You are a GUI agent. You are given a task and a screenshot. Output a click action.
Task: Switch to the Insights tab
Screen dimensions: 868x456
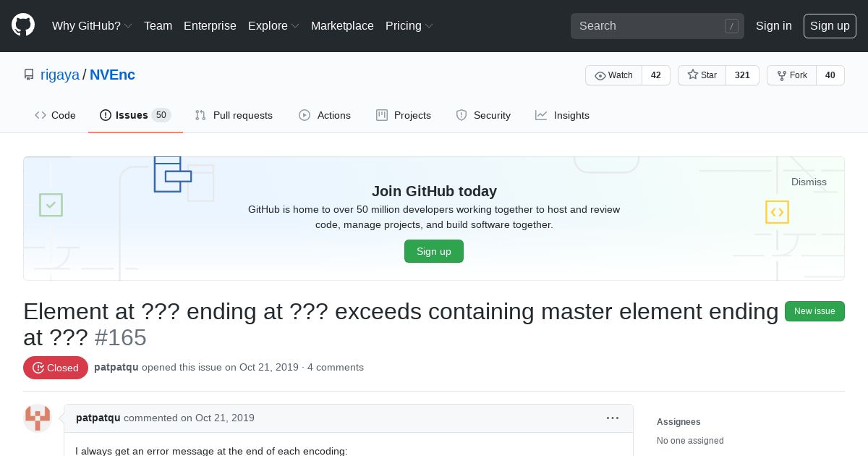[562, 115]
